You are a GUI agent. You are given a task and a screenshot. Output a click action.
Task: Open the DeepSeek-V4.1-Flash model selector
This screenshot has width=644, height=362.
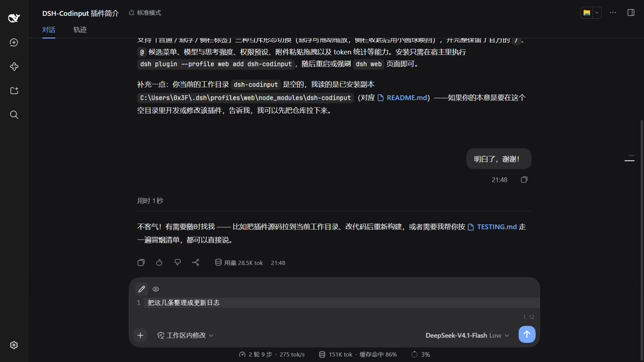[x=467, y=335]
